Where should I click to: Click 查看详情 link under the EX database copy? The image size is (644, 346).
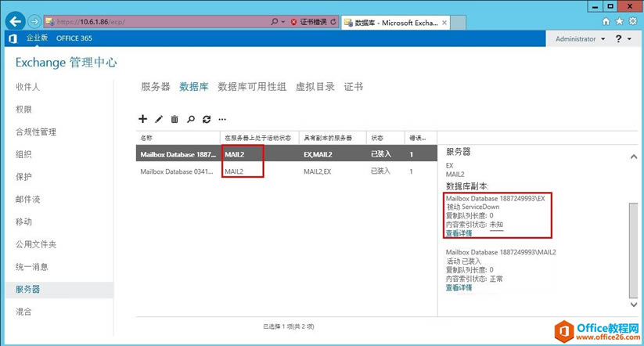459,233
